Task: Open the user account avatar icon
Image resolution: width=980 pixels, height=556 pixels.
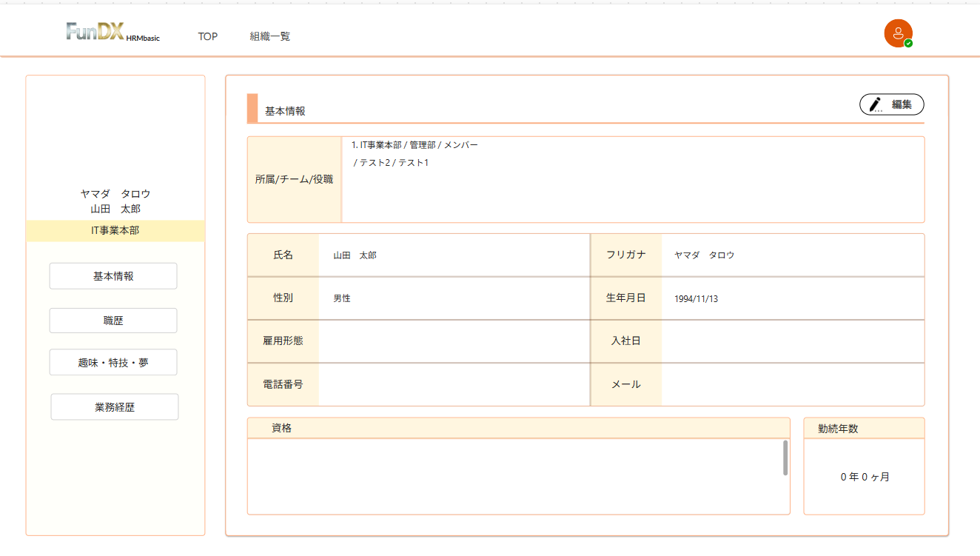Action: pyautogui.click(x=897, y=33)
